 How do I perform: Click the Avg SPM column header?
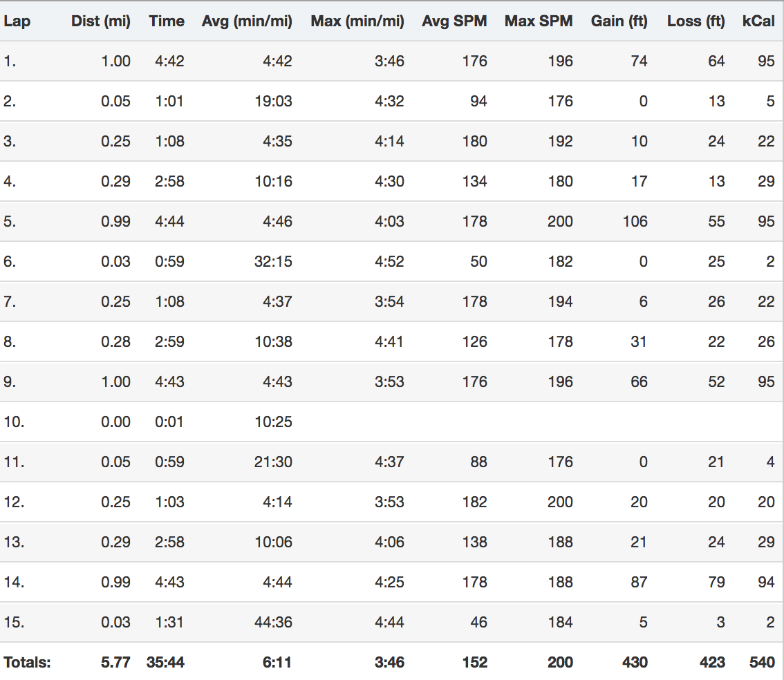click(x=454, y=21)
